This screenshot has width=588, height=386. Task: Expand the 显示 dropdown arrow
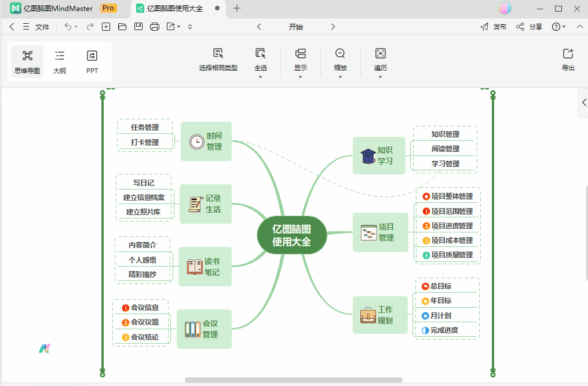[301, 77]
